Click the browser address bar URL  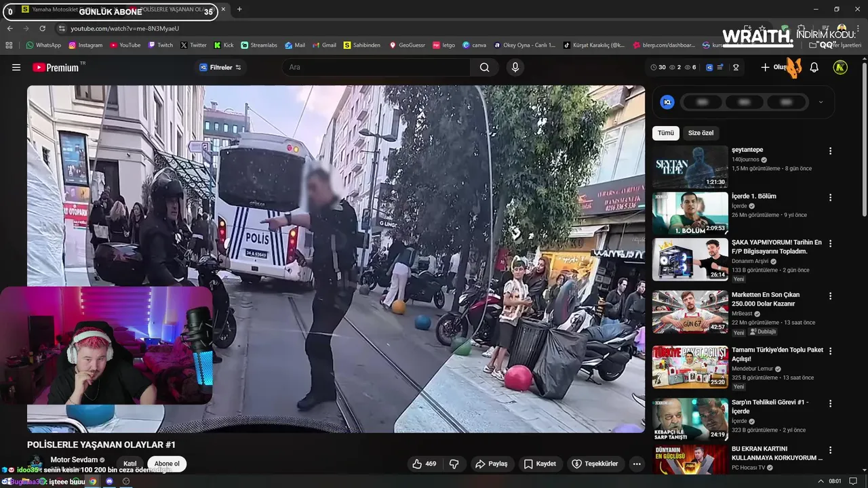coord(125,28)
